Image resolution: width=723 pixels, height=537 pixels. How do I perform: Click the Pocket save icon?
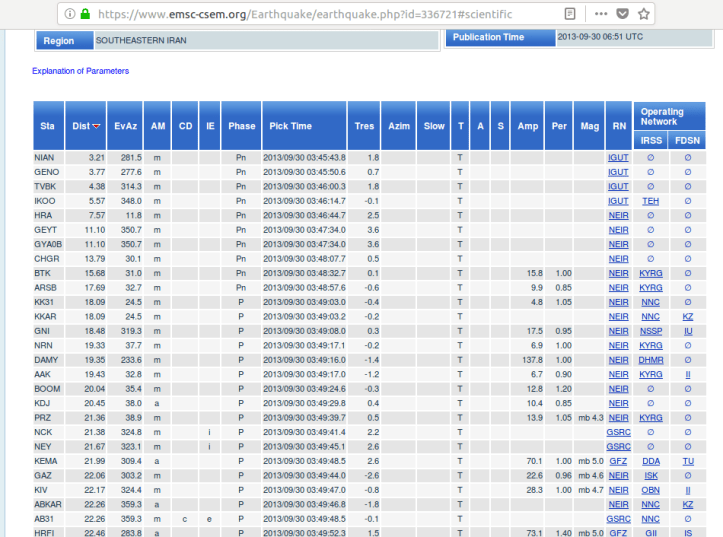(621, 14)
